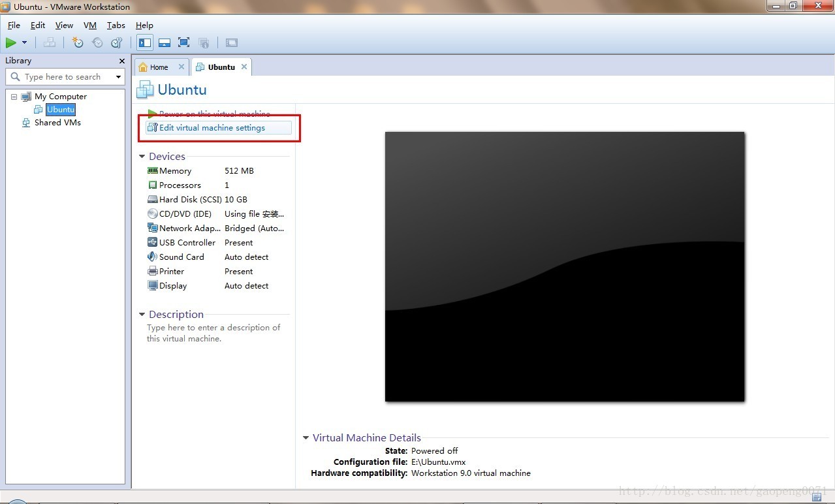Select Ubuntu VM in the library tree

(x=61, y=110)
